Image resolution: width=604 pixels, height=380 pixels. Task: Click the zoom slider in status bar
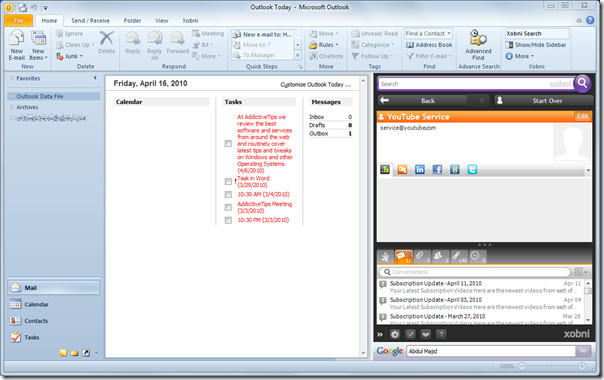click(552, 366)
